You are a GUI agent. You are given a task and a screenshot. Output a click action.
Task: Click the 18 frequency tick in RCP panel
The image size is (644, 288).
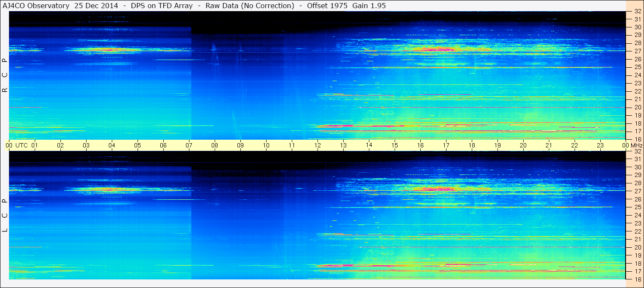click(638, 123)
